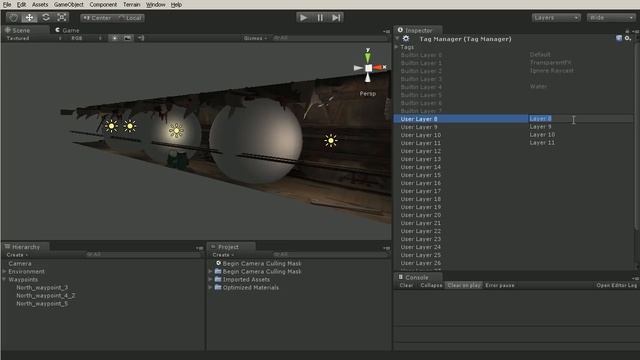Open the Assets menu
Viewport: 640px width, 360px height.
(40, 4)
